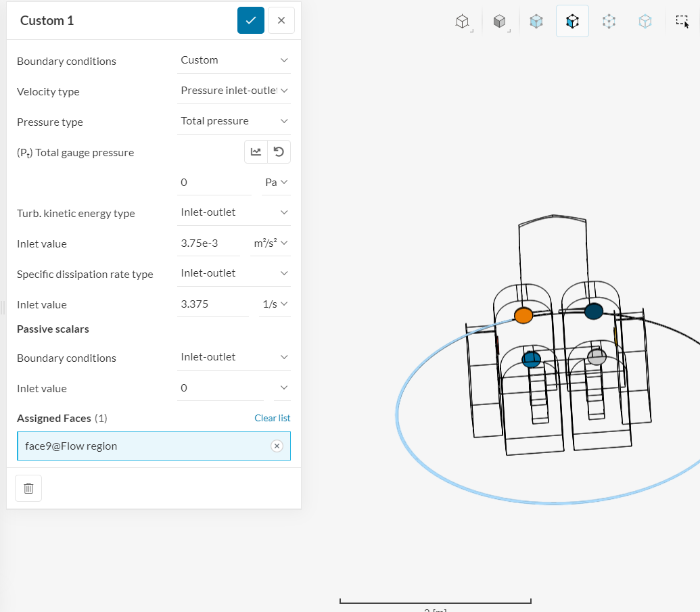Screen dimensions: 700x612
Task: Open the table/graph input for total gauge pressure
Action: click(256, 151)
